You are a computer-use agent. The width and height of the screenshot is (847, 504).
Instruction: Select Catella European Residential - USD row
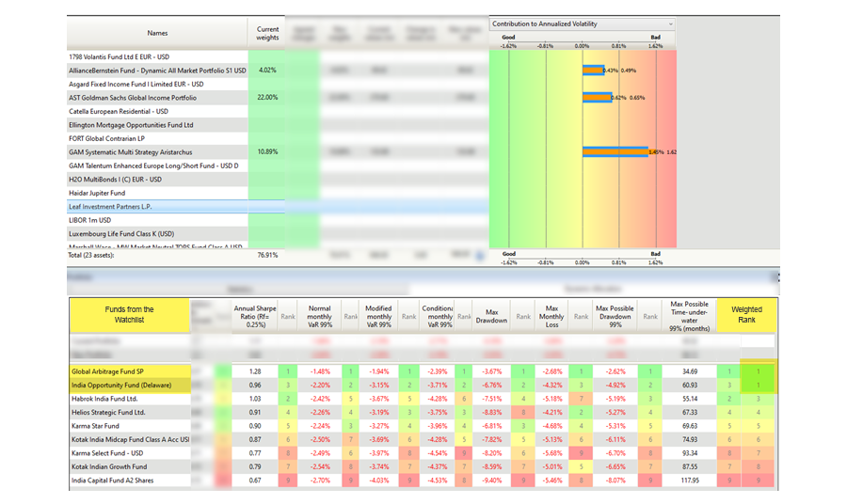(x=157, y=111)
